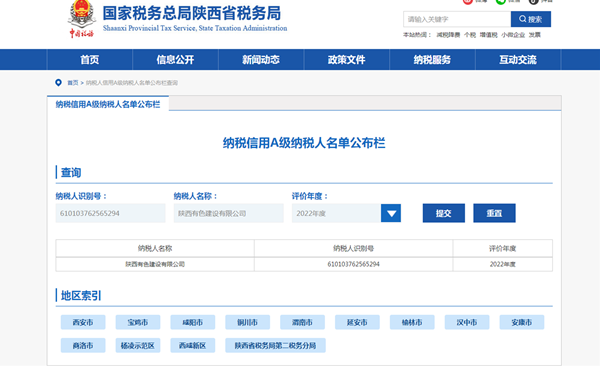Open the 新闻动态 nav menu

coord(261,60)
